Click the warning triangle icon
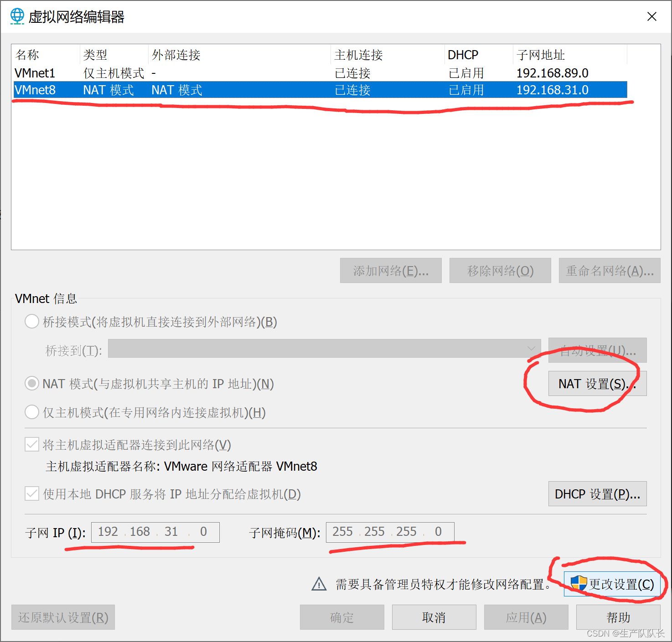The height and width of the screenshot is (642, 672). pyautogui.click(x=319, y=584)
